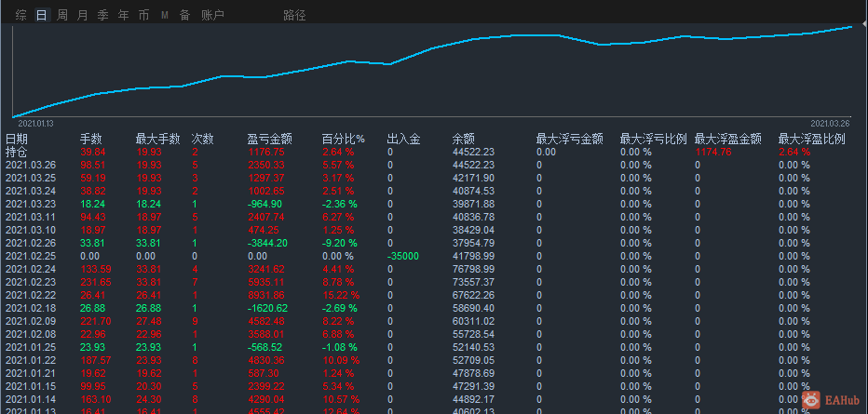Click the 路径 path label
This screenshot has height=414, width=868.
[x=294, y=16]
